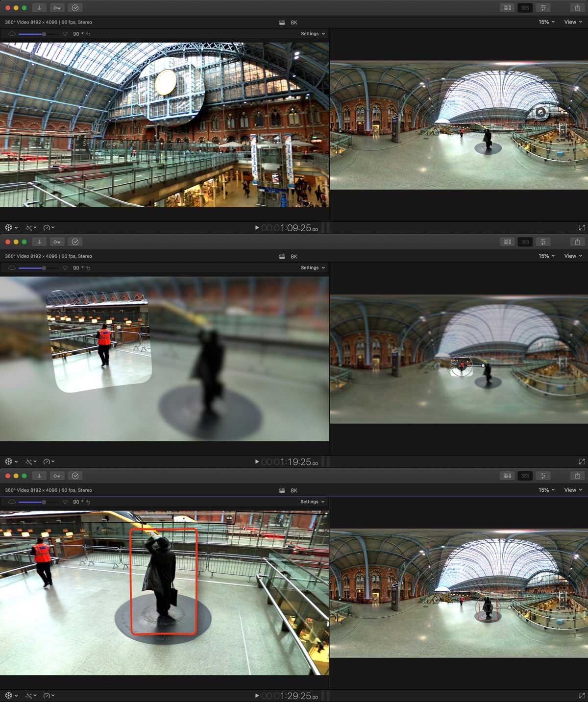Open the enhancements wand dropdown in the 1:19:25 window
This screenshot has width=588, height=702.
pos(31,462)
